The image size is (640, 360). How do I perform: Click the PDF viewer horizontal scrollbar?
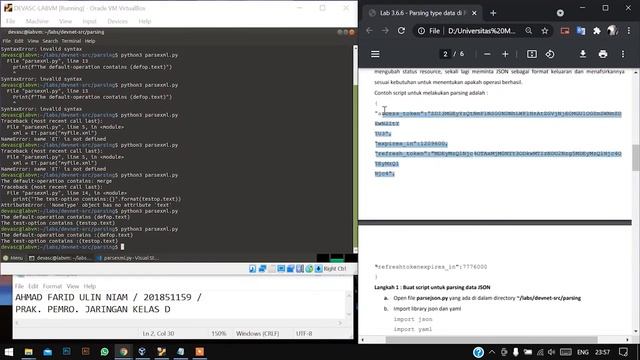click(491, 340)
